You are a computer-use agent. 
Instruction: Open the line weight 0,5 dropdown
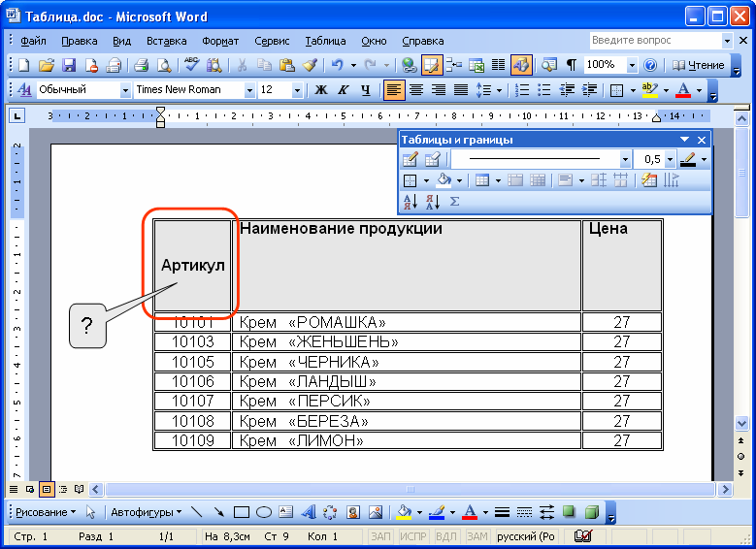[670, 159]
